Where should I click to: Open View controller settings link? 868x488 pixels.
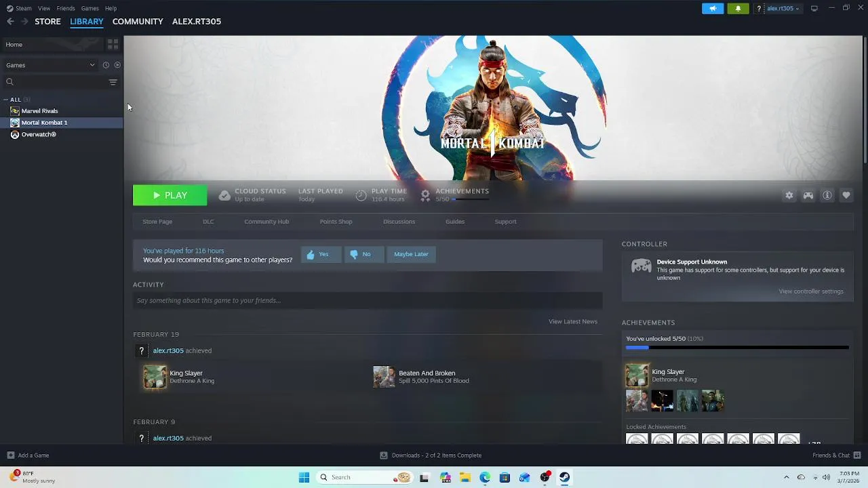click(811, 291)
